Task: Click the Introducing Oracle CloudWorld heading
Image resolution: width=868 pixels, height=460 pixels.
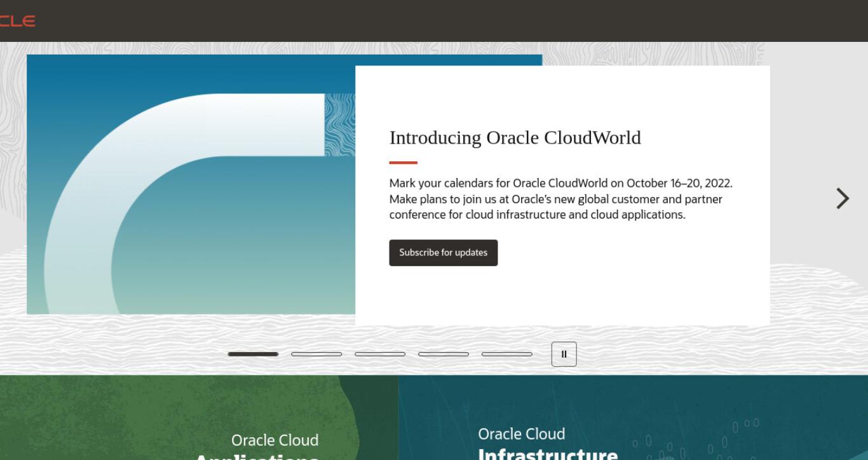Action: [x=515, y=138]
